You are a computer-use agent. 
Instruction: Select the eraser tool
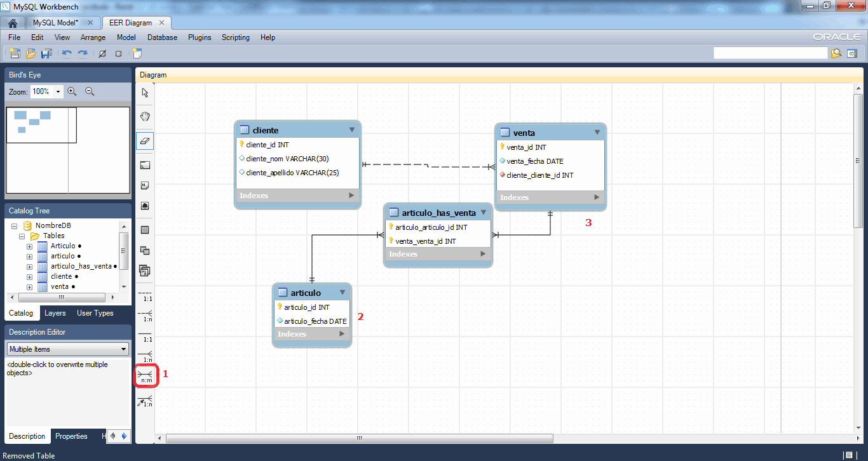coord(145,141)
